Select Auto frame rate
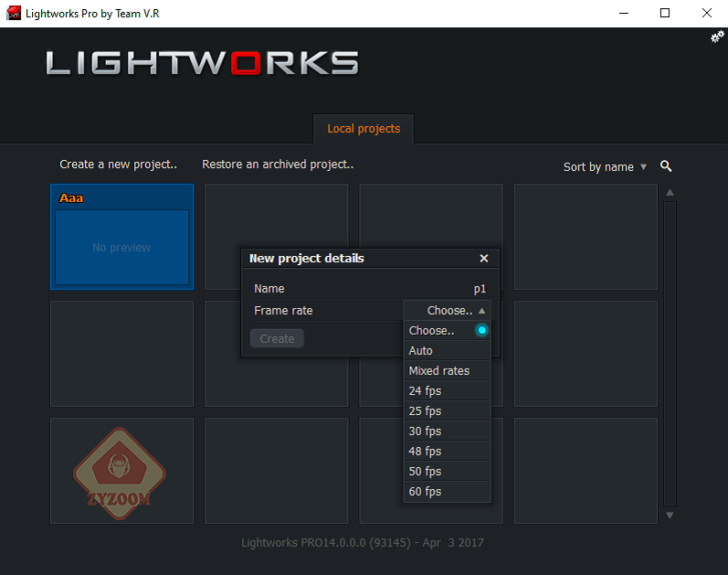728x575 pixels. click(x=447, y=350)
